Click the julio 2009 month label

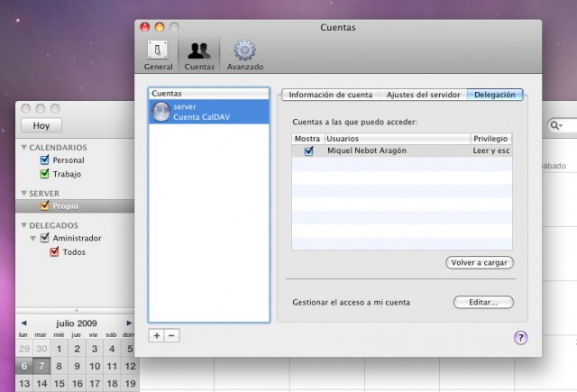click(x=77, y=324)
